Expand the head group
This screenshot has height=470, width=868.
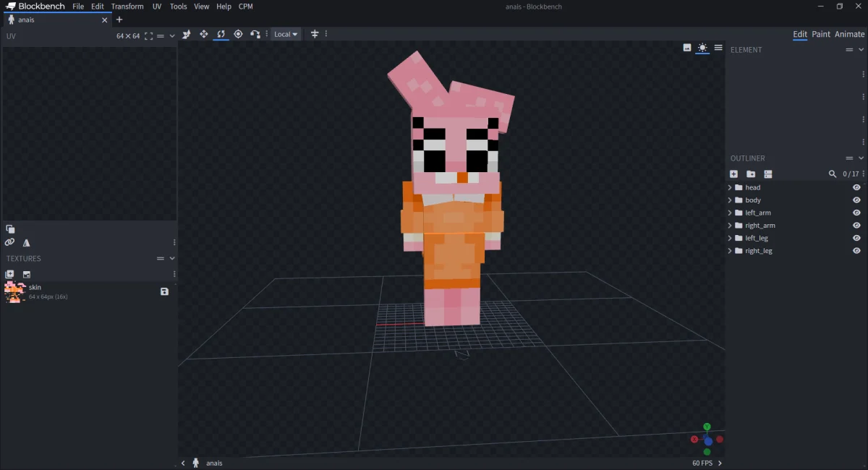(729, 187)
